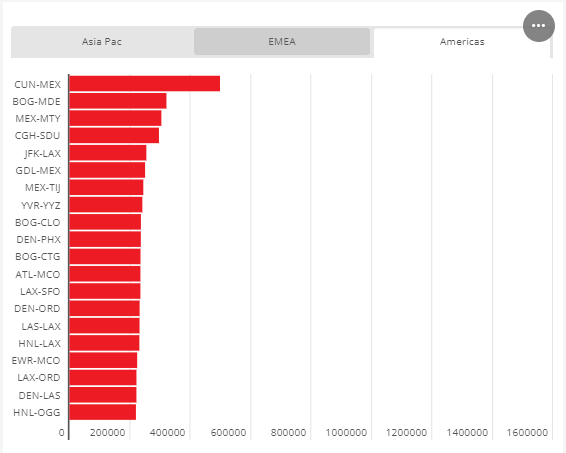Click the LAX-SFO bar

105,291
